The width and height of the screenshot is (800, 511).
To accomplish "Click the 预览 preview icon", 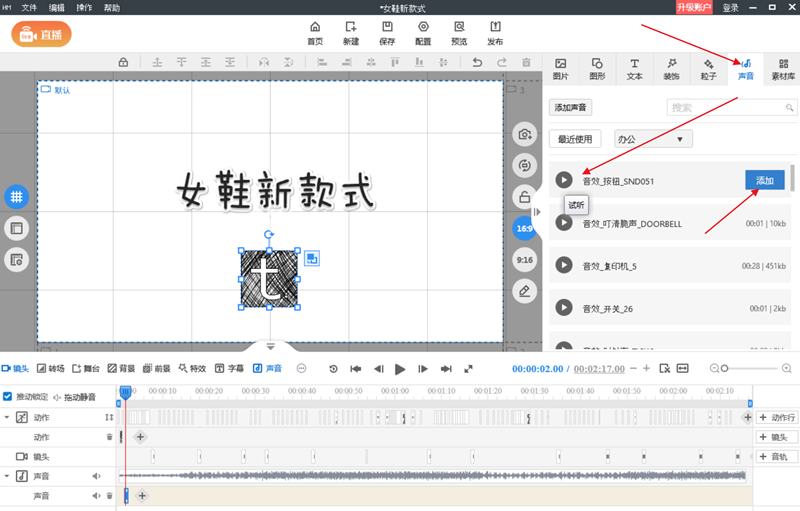I will point(459,33).
